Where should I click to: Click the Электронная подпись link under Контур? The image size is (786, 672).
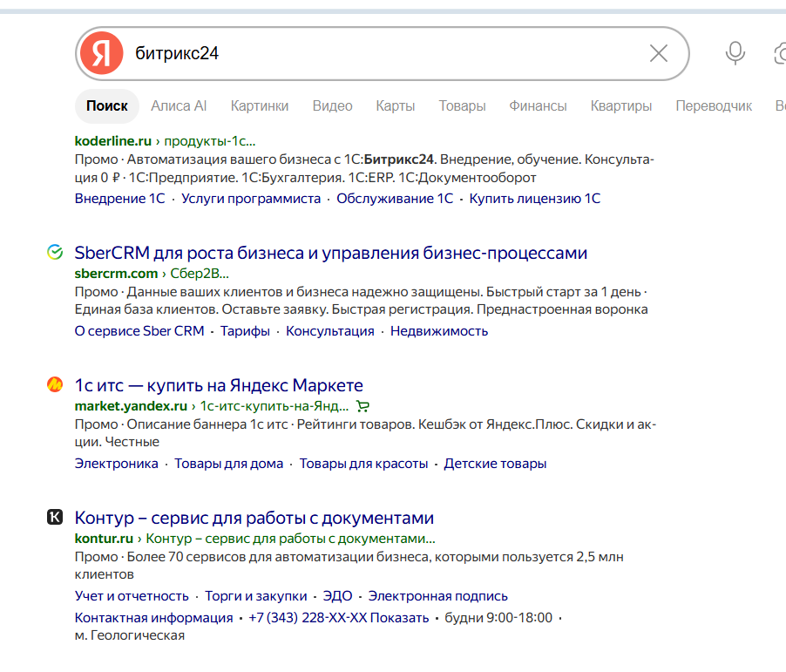coord(438,596)
